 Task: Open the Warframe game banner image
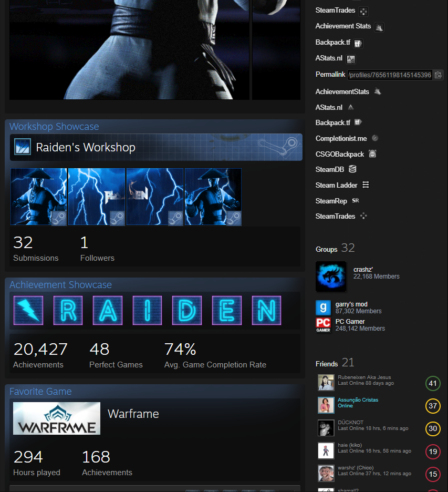click(57, 418)
